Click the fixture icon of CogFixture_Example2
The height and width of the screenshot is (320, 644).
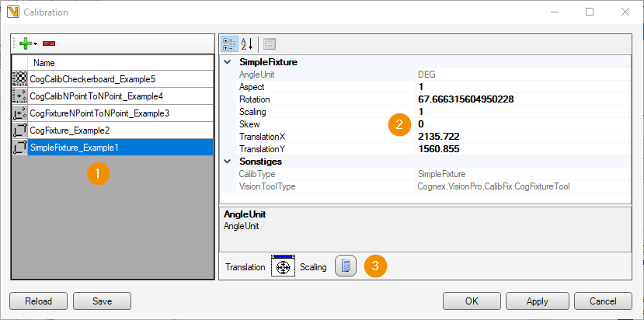coord(19,130)
